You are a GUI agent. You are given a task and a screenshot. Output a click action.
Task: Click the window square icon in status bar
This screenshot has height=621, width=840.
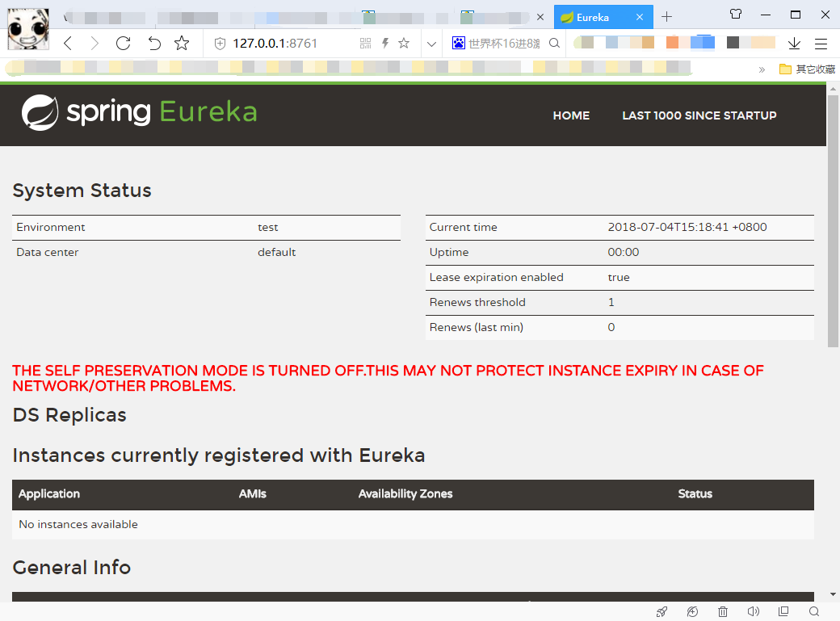point(783,611)
